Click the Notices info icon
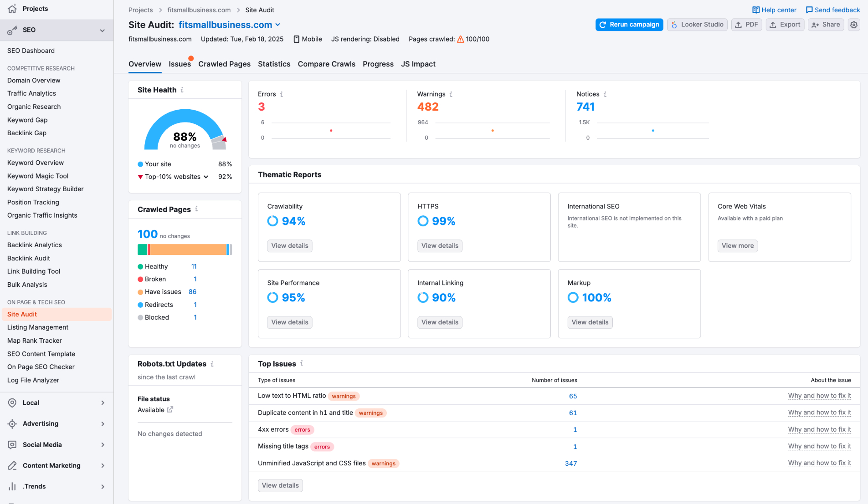Screen dimensions: 868x504 pyautogui.click(x=605, y=94)
